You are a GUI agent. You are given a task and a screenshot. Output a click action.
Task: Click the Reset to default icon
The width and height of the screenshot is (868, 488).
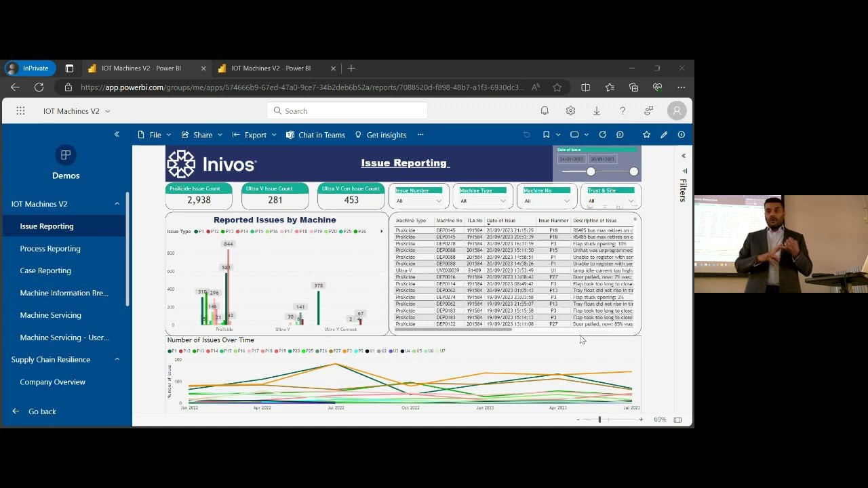tap(527, 135)
